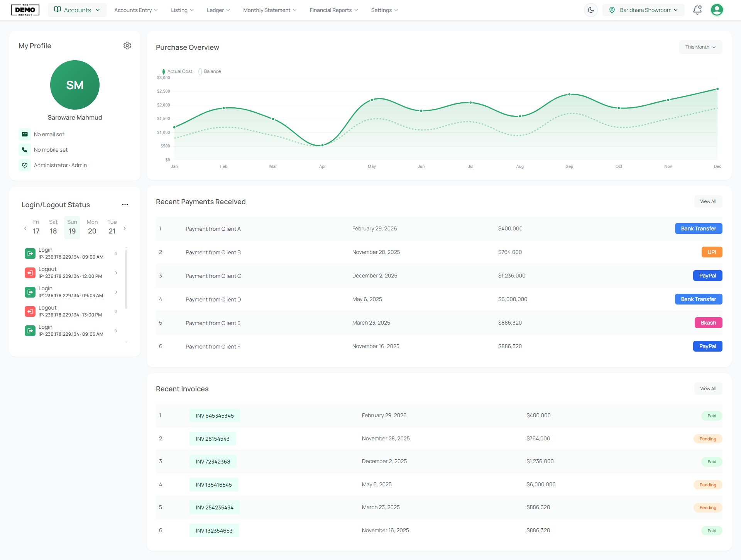Open the Monthly Statement menu

click(x=270, y=10)
